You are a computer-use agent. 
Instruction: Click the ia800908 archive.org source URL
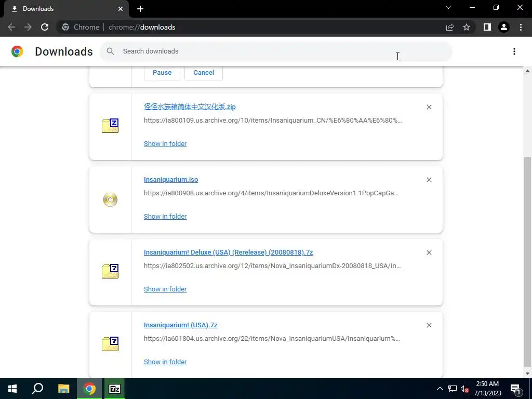(271, 193)
